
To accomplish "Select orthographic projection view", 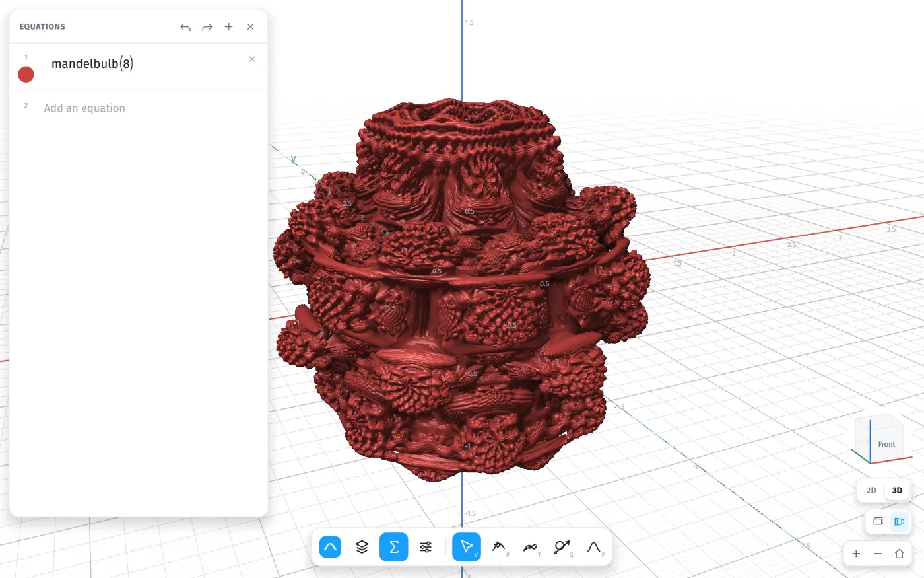I will pos(878,521).
